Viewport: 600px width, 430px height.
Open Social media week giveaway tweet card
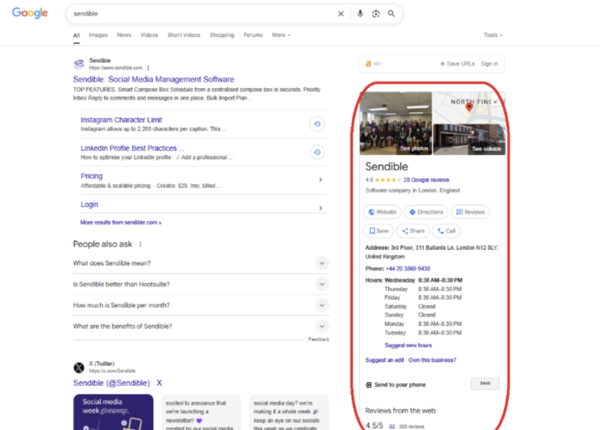[x=113, y=412]
